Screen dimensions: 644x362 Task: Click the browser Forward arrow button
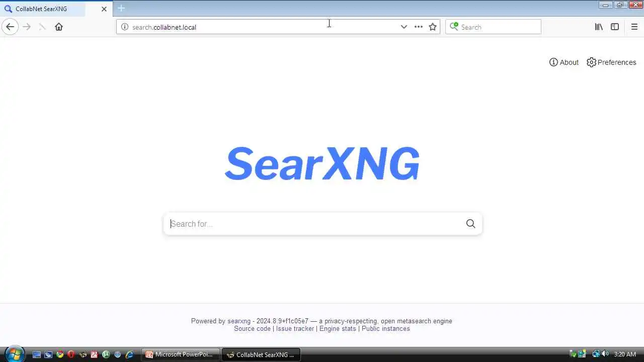click(x=27, y=27)
